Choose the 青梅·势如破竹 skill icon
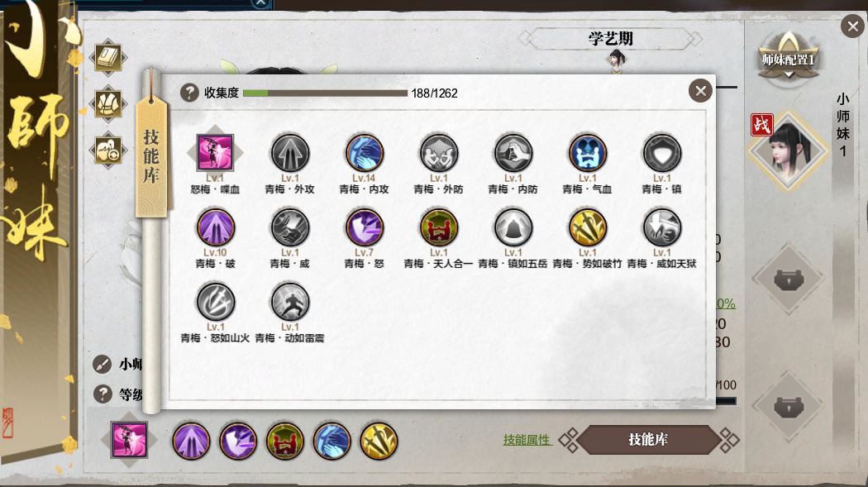The height and width of the screenshot is (487, 868). [x=587, y=227]
